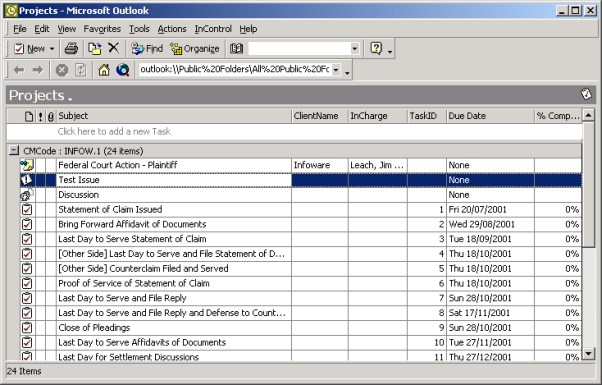Open the Start Page home icon
The image size is (602, 385).
tap(104, 70)
